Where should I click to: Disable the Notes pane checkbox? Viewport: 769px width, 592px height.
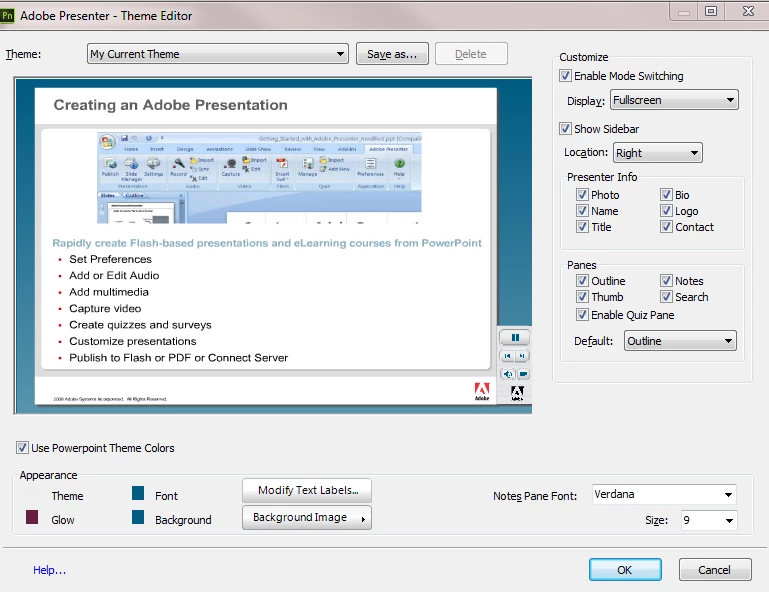tap(666, 281)
